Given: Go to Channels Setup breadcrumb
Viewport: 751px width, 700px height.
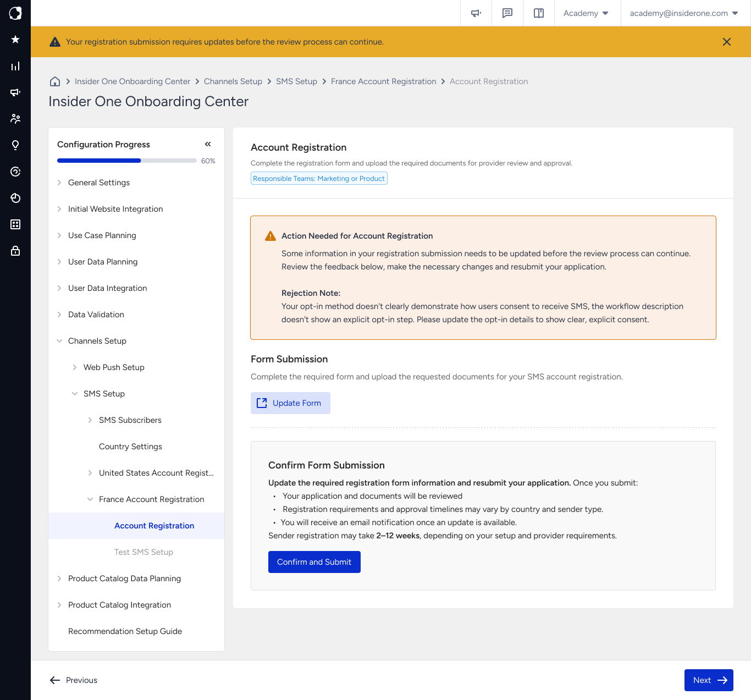Looking at the screenshot, I should click(x=233, y=81).
